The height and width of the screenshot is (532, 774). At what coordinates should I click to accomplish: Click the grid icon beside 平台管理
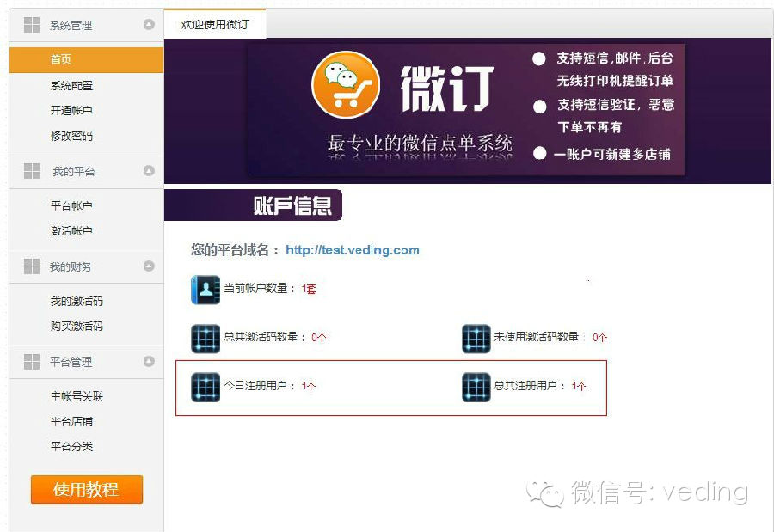pos(32,361)
